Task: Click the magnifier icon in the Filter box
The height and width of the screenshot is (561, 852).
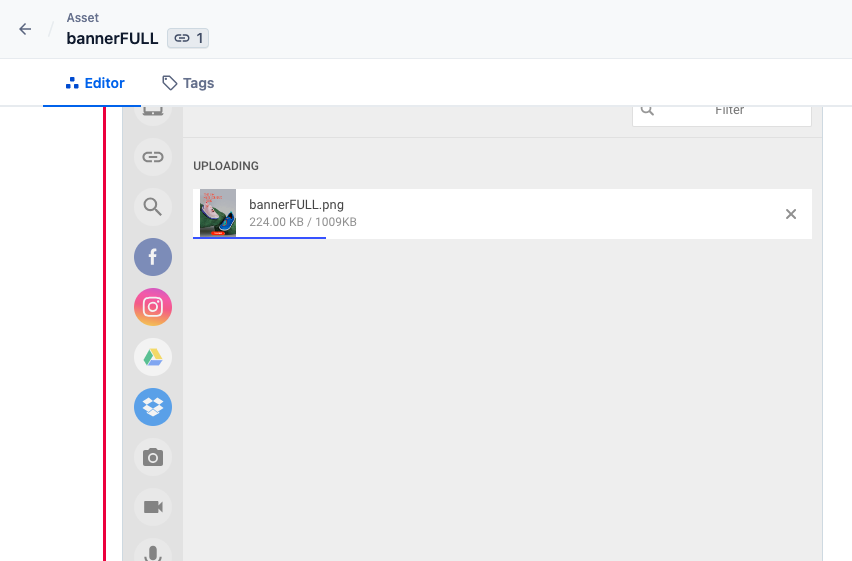Action: (x=648, y=111)
